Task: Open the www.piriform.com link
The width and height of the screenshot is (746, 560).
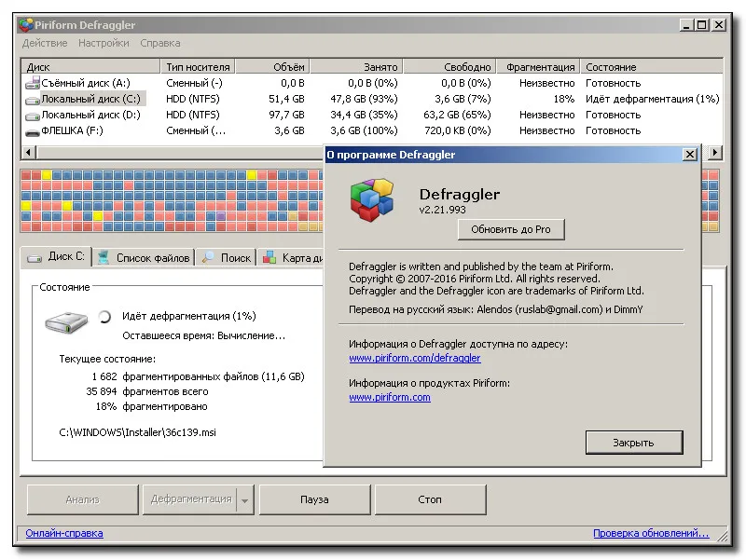Action: 390,397
